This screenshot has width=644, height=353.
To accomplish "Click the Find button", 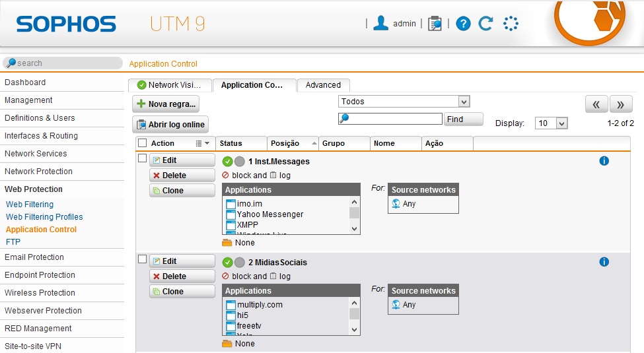I will coord(463,119).
